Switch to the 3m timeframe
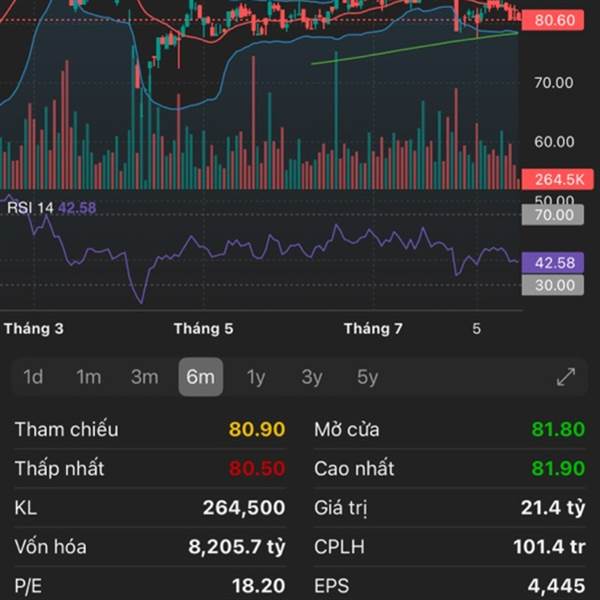This screenshot has width=600, height=600. click(x=145, y=377)
